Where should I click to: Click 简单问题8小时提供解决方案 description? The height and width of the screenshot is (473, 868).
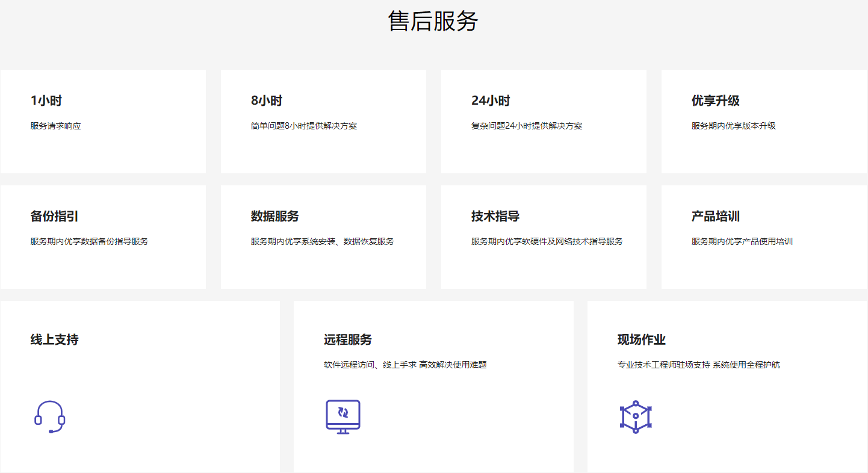point(303,126)
